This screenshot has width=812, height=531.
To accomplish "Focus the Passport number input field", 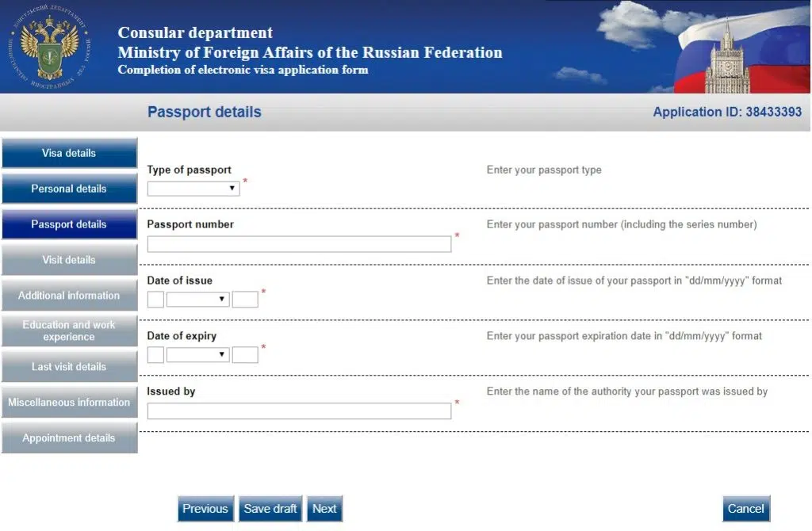I will [299, 244].
